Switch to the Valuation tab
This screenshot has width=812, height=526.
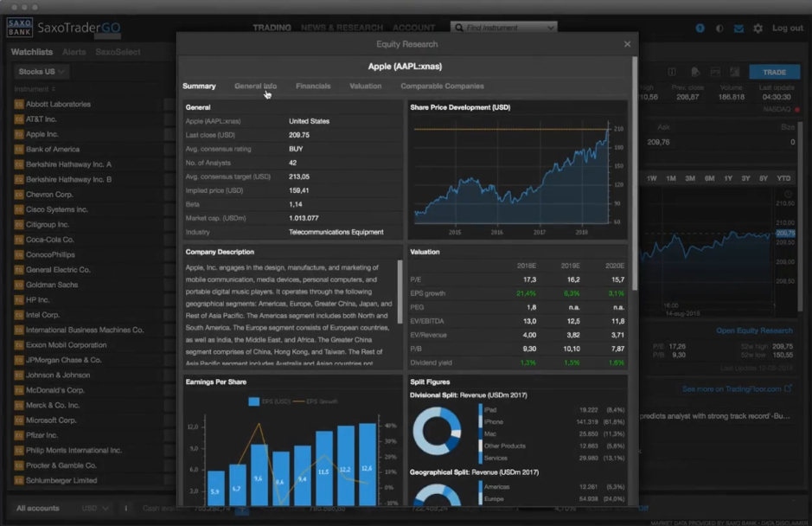click(365, 86)
